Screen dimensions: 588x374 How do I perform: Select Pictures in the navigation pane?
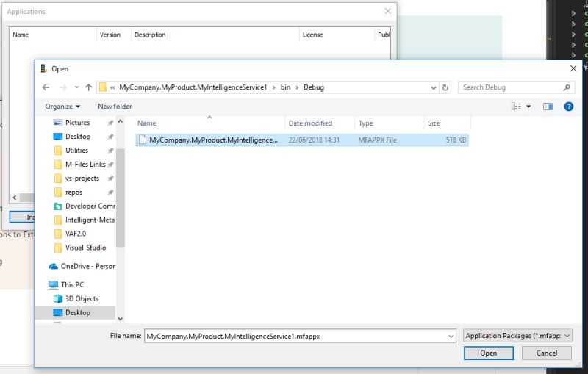pos(78,123)
